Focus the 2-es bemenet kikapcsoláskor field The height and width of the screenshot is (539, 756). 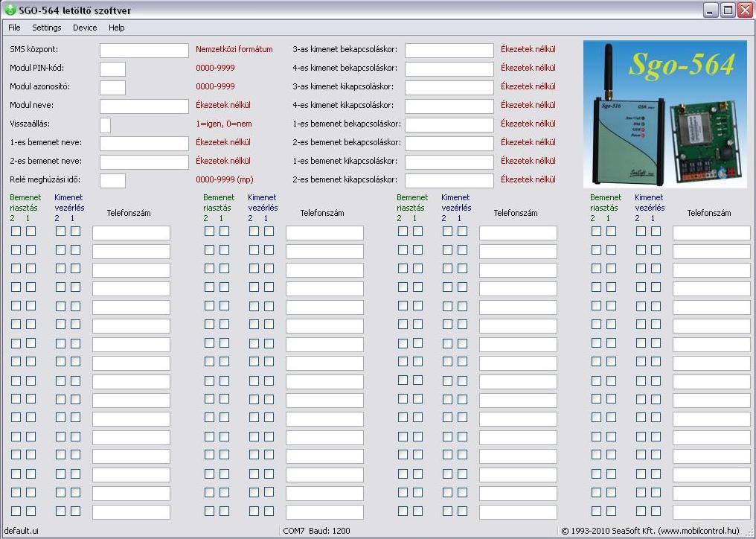point(449,181)
